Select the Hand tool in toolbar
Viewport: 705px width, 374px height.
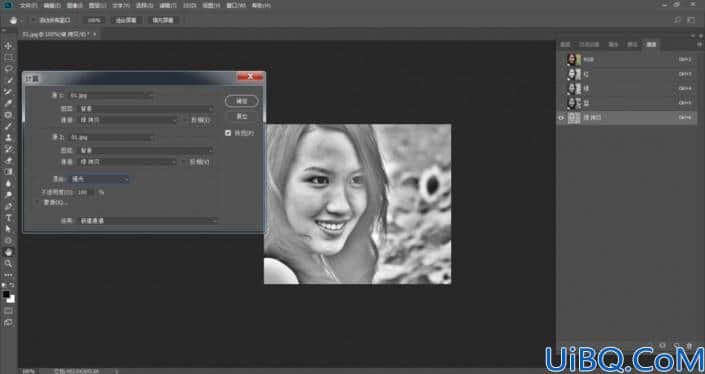coord(8,252)
